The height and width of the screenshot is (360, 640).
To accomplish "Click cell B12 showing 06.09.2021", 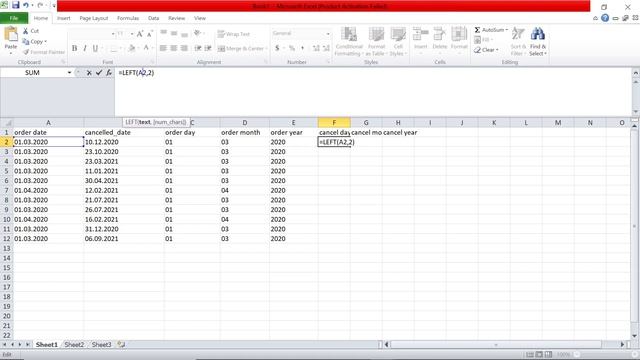I will click(x=124, y=239).
